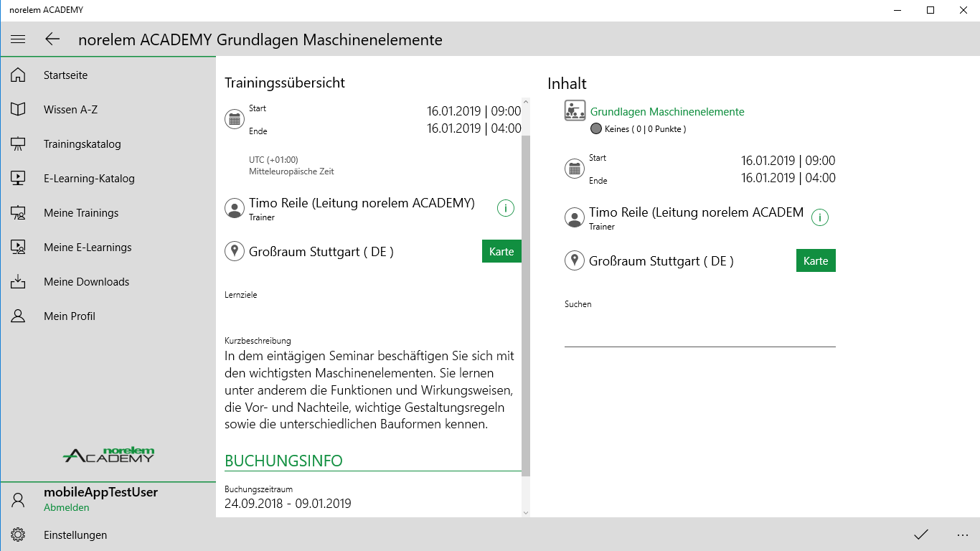Click the trainer avatar icon in Trainingsübersicht
The image size is (980, 551).
point(235,208)
